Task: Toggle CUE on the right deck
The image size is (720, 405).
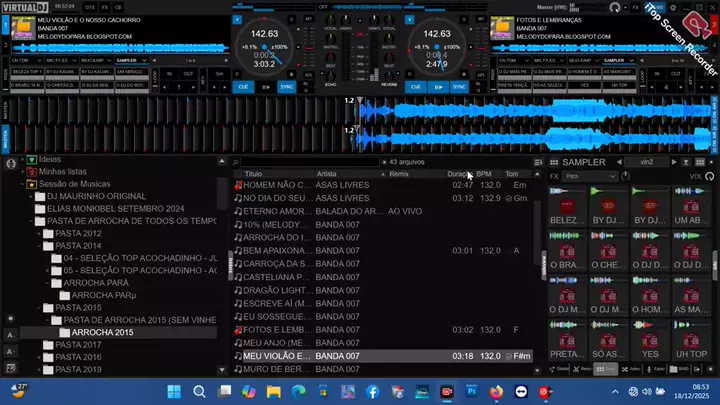Action: 416,87
